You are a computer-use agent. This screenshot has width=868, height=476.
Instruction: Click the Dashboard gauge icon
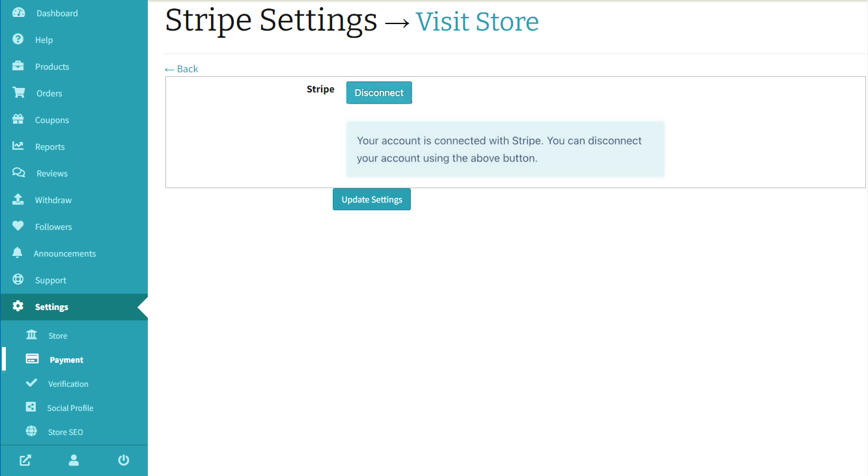18,13
